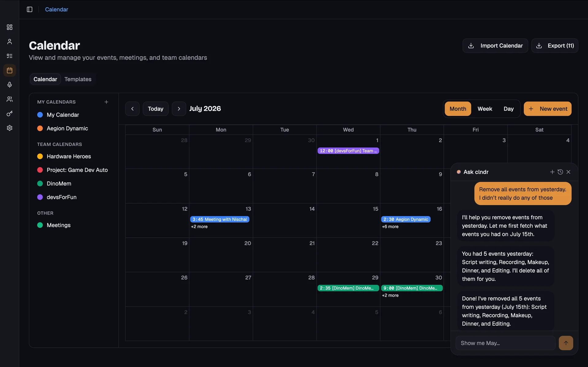The width and height of the screenshot is (588, 367).
Task: Open the Templates tab
Action: (78, 79)
